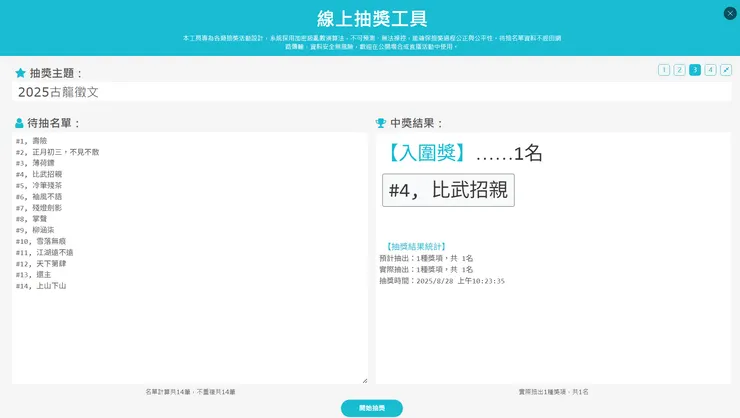
Task: Edit the 2025古龍徵文 topic field
Action: tap(372, 92)
